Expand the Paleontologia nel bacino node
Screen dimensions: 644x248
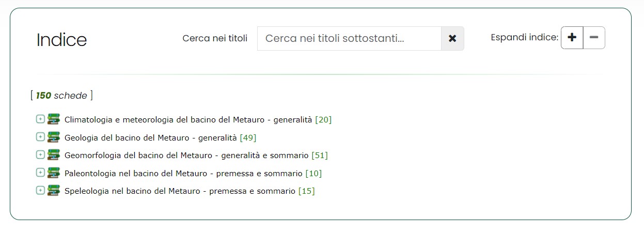[x=40, y=173]
